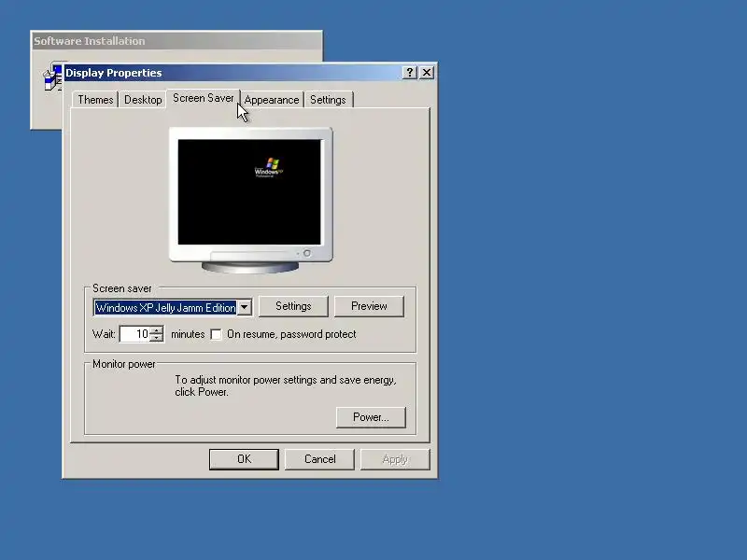Go to the Appearance tab

tap(272, 100)
